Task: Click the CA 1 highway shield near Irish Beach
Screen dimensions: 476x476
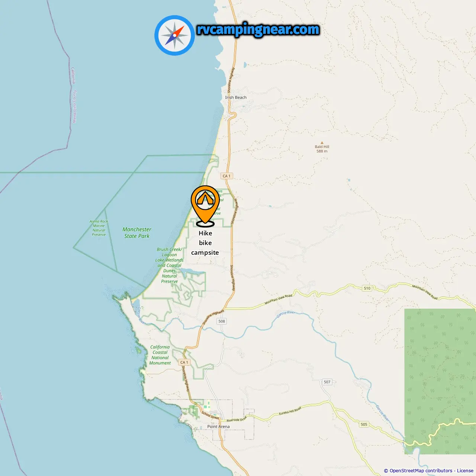Action: click(x=226, y=176)
